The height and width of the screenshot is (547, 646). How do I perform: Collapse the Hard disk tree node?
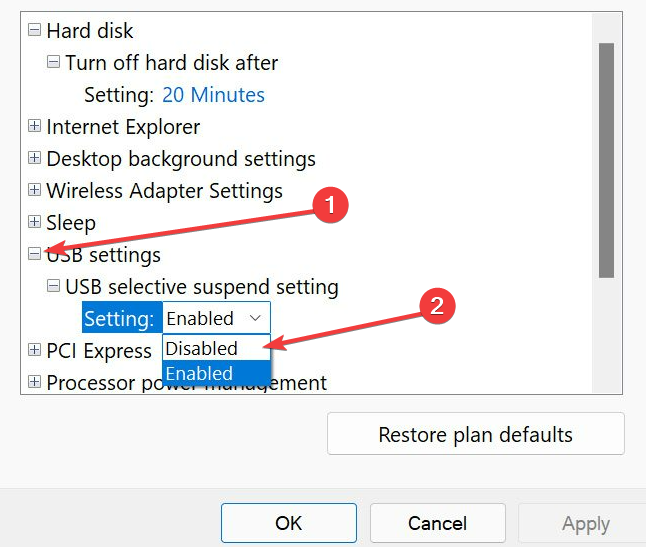pyautogui.click(x=35, y=31)
